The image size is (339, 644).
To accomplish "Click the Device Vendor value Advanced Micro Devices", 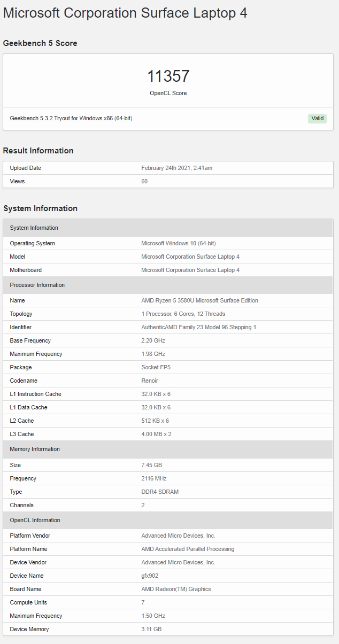I will 179,562.
